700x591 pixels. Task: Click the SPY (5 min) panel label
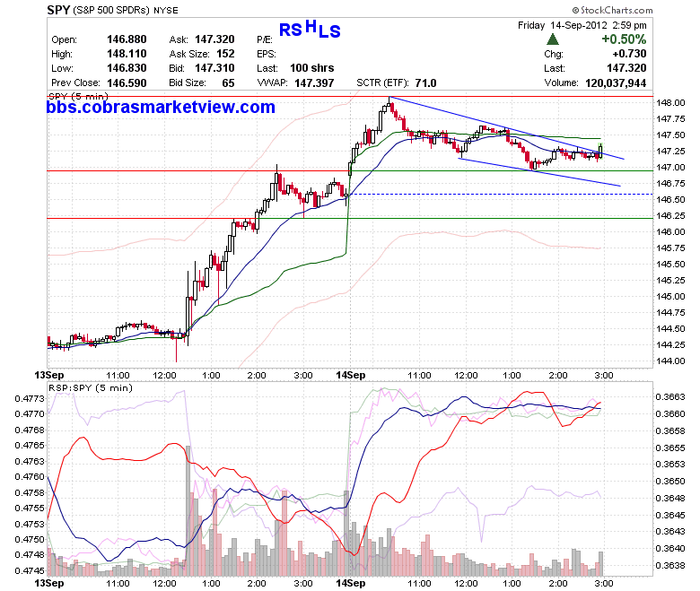[79, 96]
